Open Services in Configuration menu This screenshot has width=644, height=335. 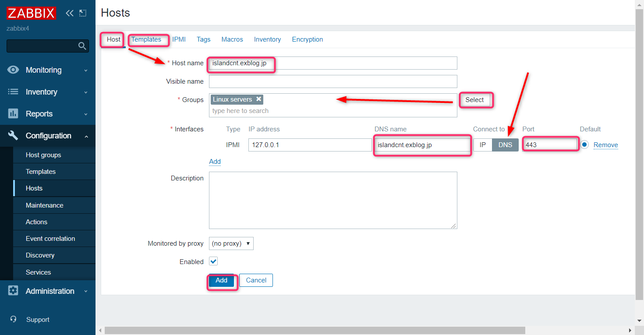point(54,272)
